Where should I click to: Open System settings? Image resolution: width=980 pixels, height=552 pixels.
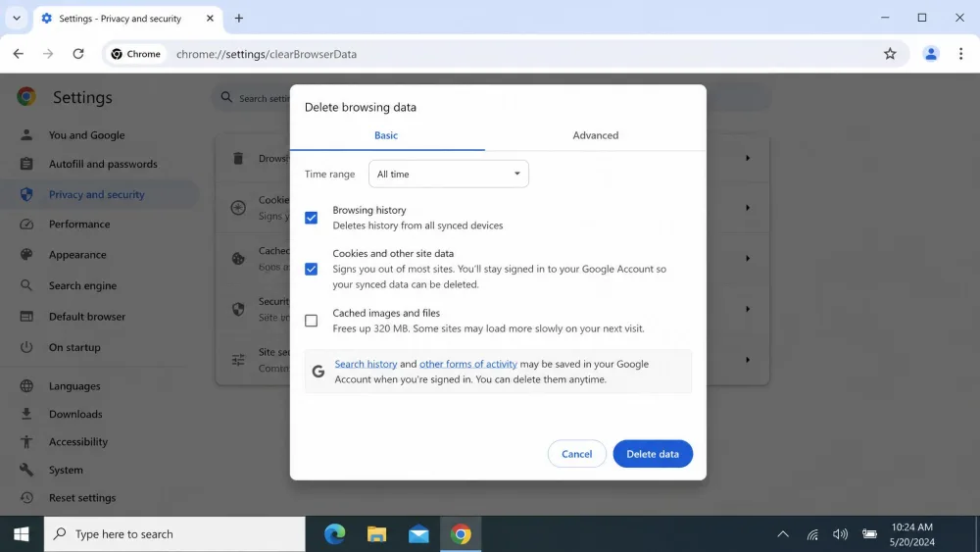(x=66, y=470)
